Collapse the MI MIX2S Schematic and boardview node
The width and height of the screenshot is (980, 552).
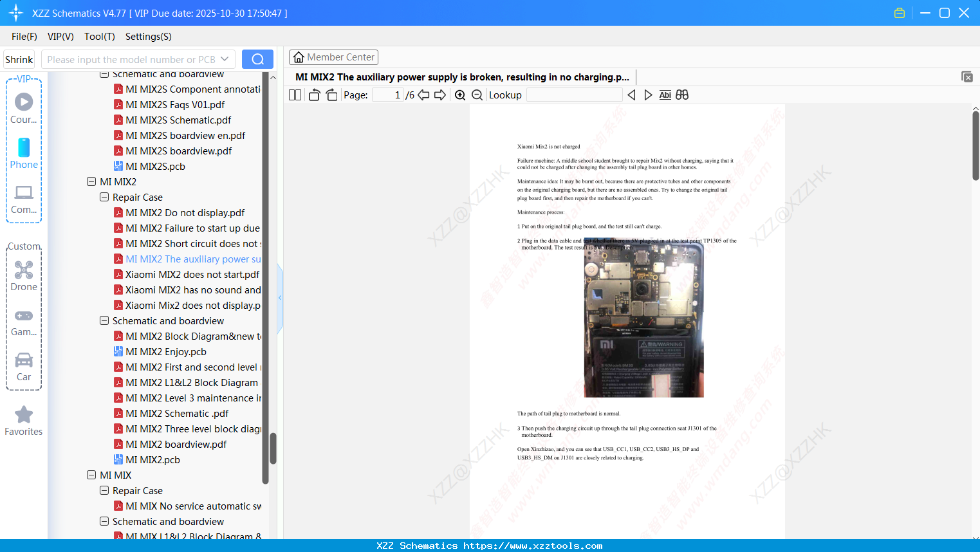pyautogui.click(x=104, y=75)
